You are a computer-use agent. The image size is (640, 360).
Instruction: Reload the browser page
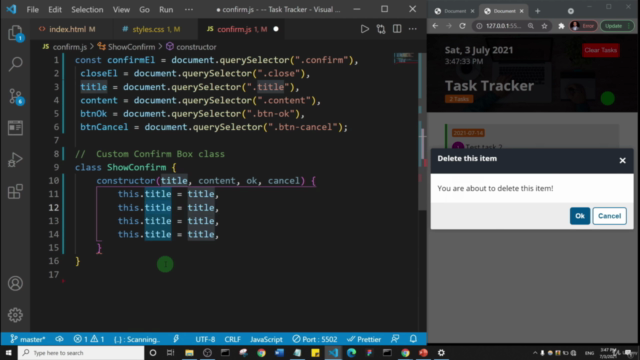tap(462, 26)
